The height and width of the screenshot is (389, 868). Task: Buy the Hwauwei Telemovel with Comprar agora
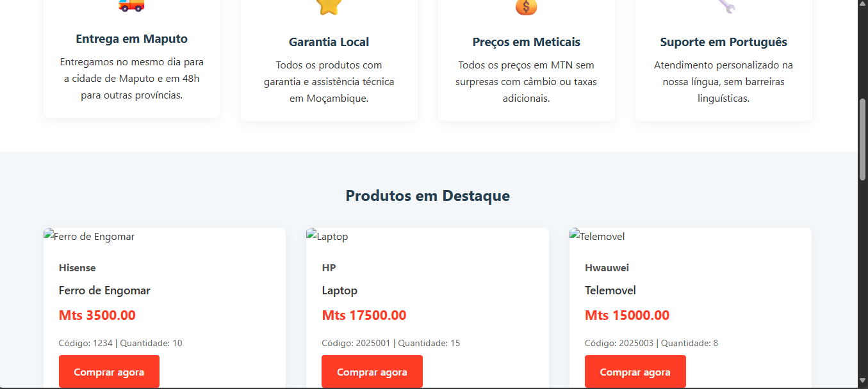click(635, 372)
